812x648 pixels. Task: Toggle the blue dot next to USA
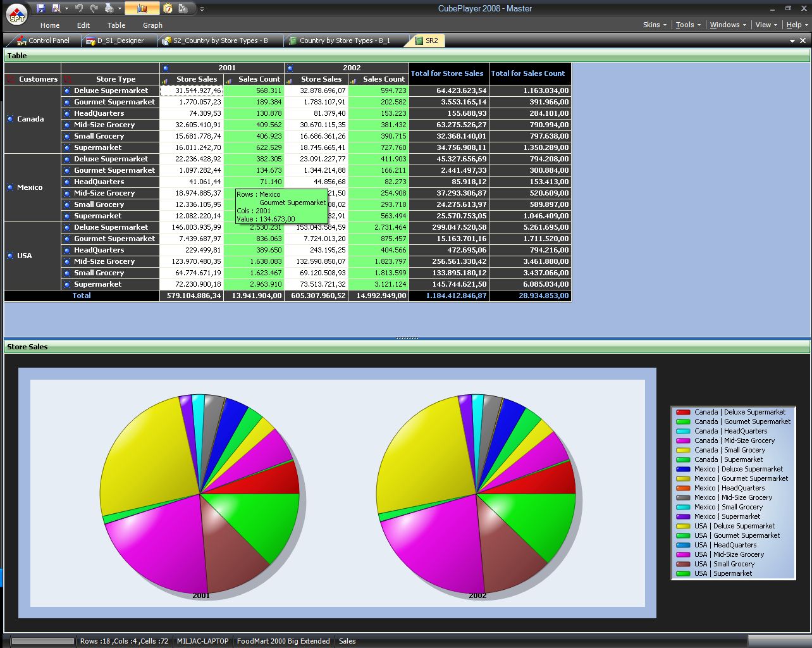10,256
